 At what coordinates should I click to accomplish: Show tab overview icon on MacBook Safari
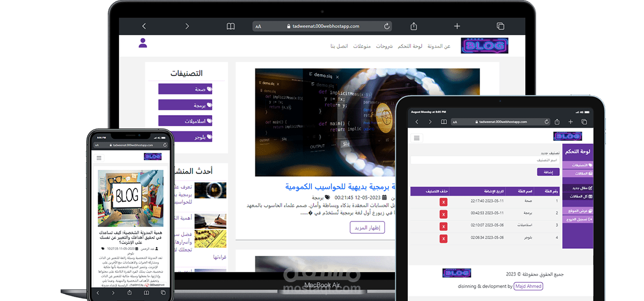click(500, 26)
